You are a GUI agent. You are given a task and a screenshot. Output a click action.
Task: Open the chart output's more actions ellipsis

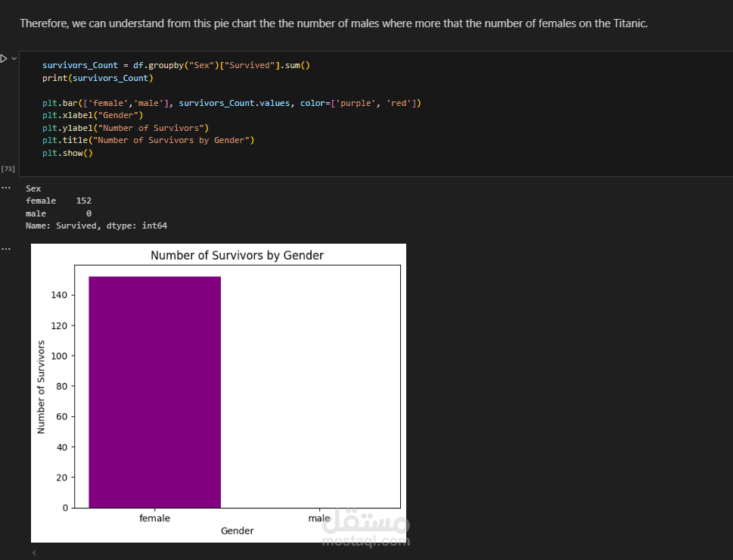[5, 248]
